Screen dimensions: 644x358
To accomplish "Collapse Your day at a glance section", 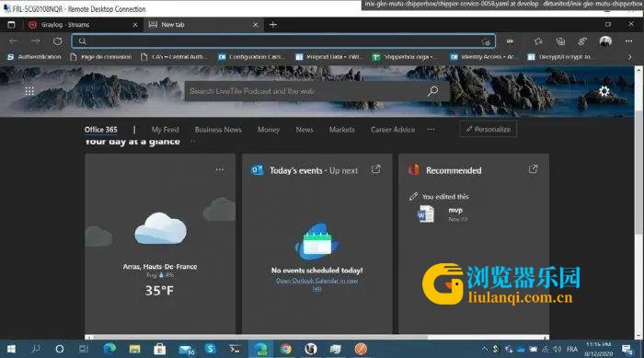I will point(192,142).
